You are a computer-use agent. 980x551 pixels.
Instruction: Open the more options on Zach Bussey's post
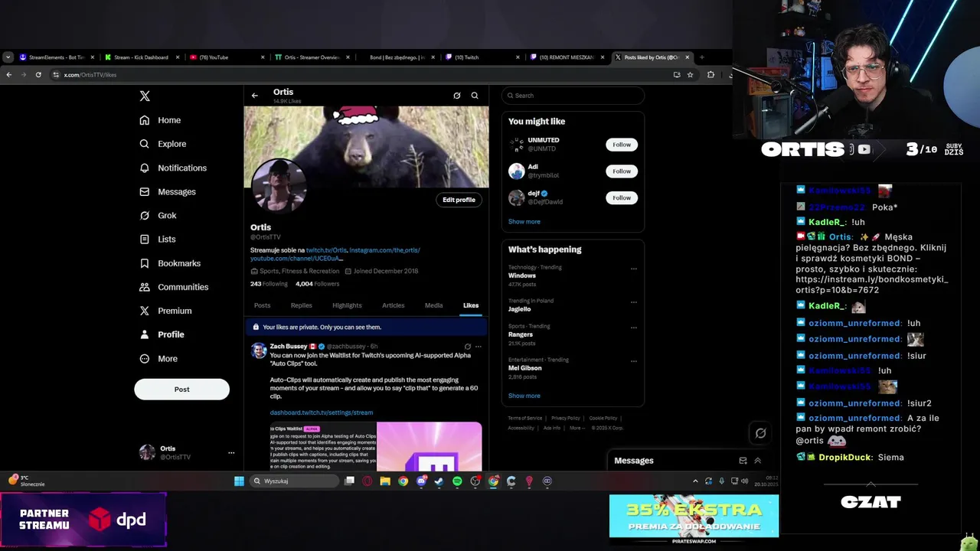[479, 347]
